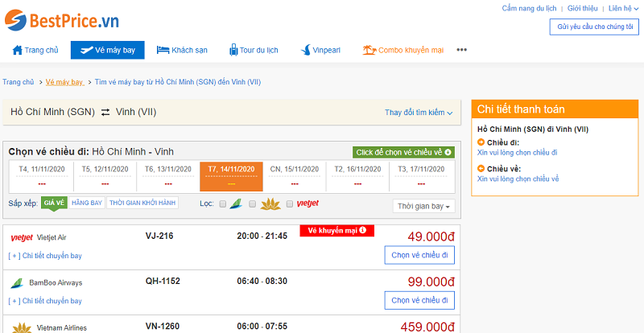
Task: Click the luggage icon beside Tour du lịch
Action: [233, 50]
